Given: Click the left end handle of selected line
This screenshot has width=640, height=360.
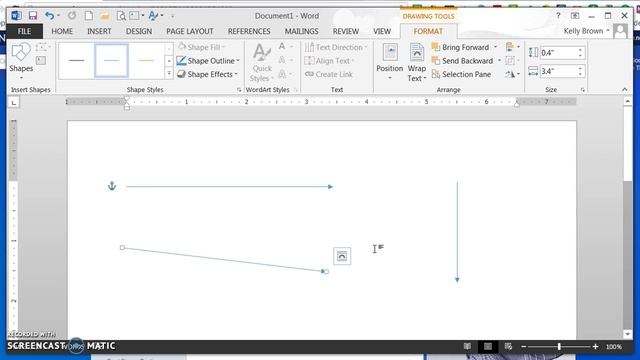Looking at the screenshot, I should point(122,248).
